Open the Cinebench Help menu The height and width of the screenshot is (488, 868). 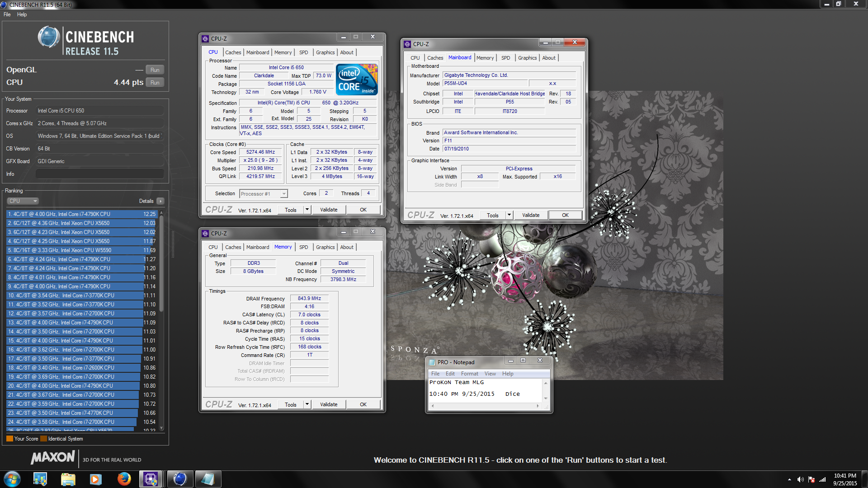tap(22, 14)
